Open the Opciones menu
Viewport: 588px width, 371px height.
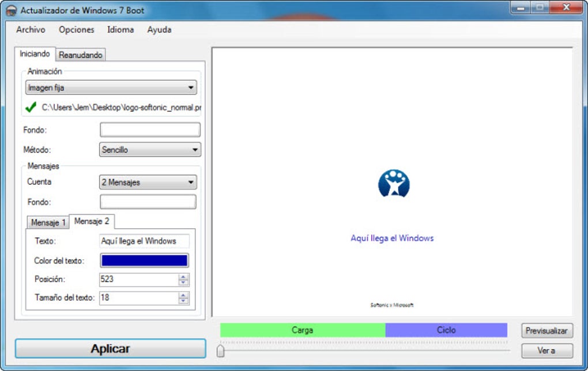(77, 29)
